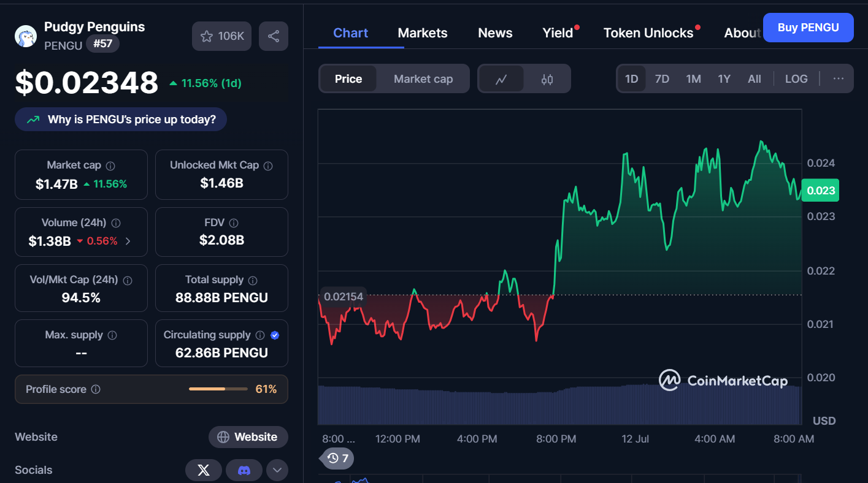Image resolution: width=868 pixels, height=483 pixels.
Task: Open the Chart tab
Action: [x=351, y=32]
